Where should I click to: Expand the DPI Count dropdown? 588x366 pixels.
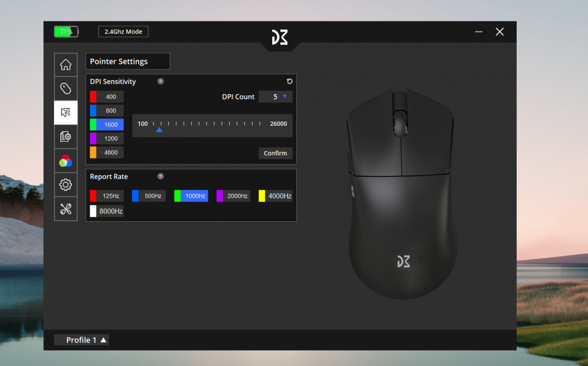pyautogui.click(x=276, y=97)
